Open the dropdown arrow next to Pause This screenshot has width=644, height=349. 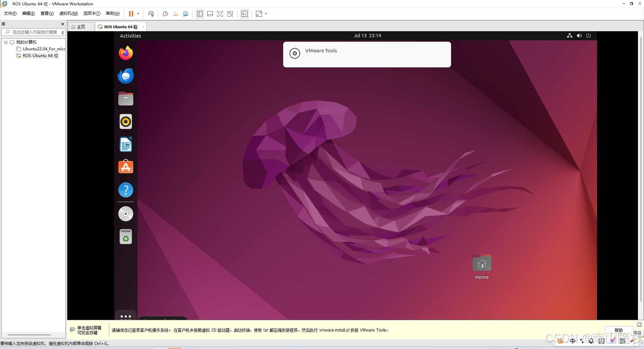(x=138, y=14)
